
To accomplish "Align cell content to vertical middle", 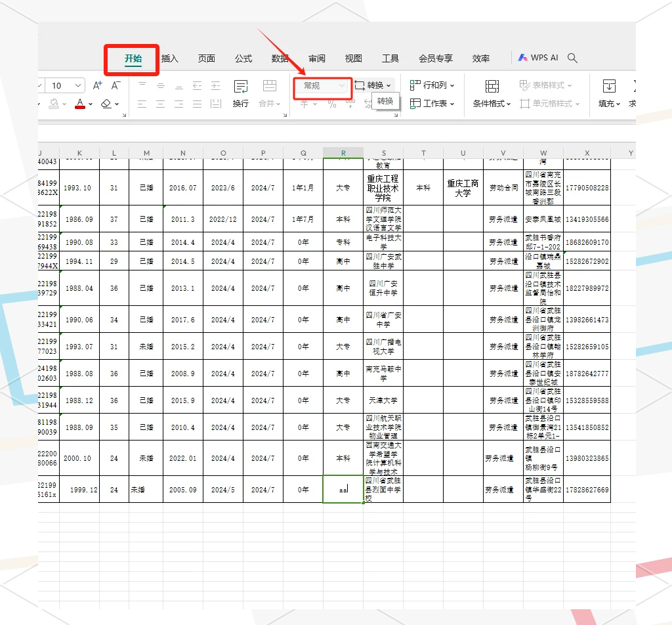I will (161, 85).
